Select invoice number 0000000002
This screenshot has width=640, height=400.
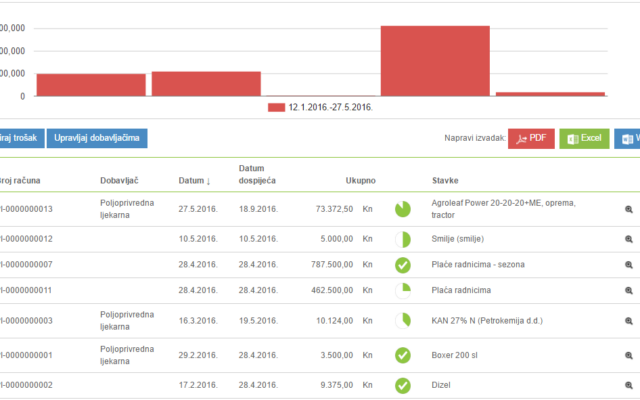tap(26, 385)
